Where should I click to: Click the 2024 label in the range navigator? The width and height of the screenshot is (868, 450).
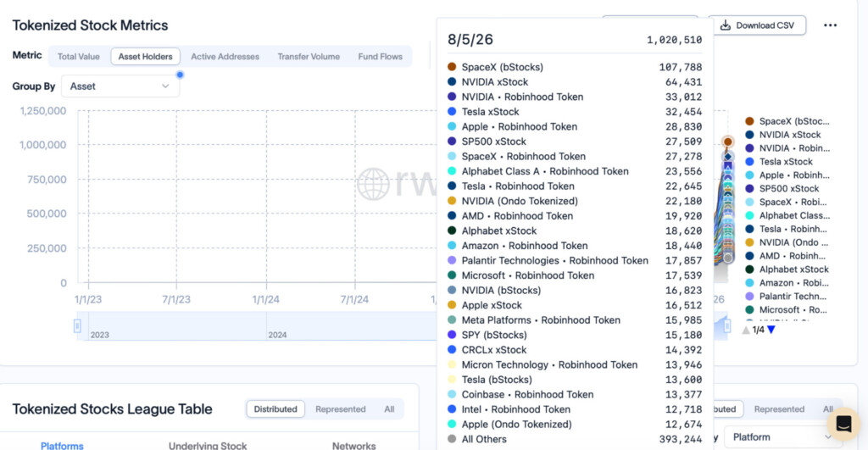point(277,335)
